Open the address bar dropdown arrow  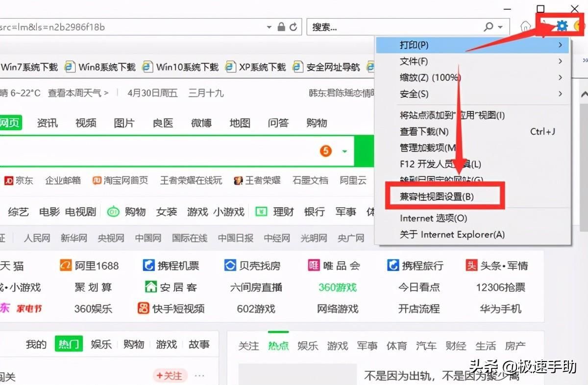pos(269,27)
